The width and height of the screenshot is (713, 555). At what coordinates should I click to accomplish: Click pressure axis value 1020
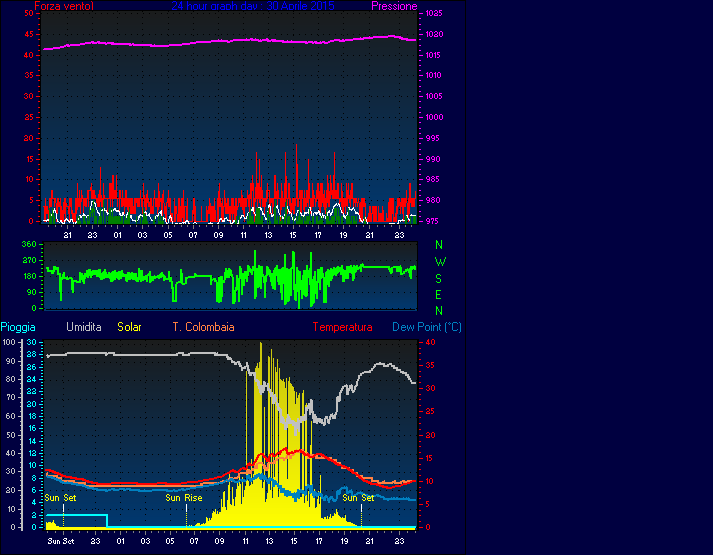(x=434, y=34)
